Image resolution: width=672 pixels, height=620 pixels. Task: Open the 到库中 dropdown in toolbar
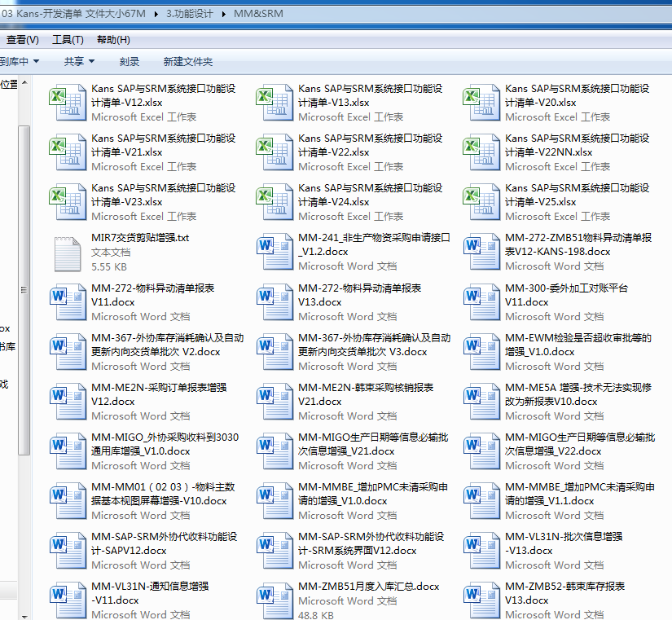click(20, 62)
